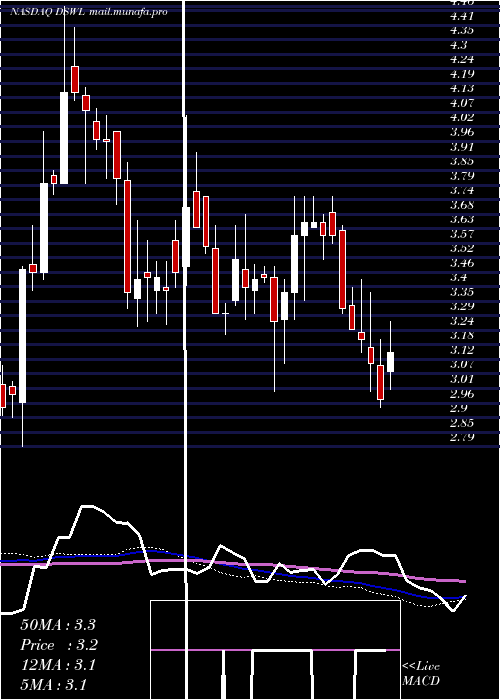
Task: Click the Price : 3.2 indicator text
Action: point(59,645)
